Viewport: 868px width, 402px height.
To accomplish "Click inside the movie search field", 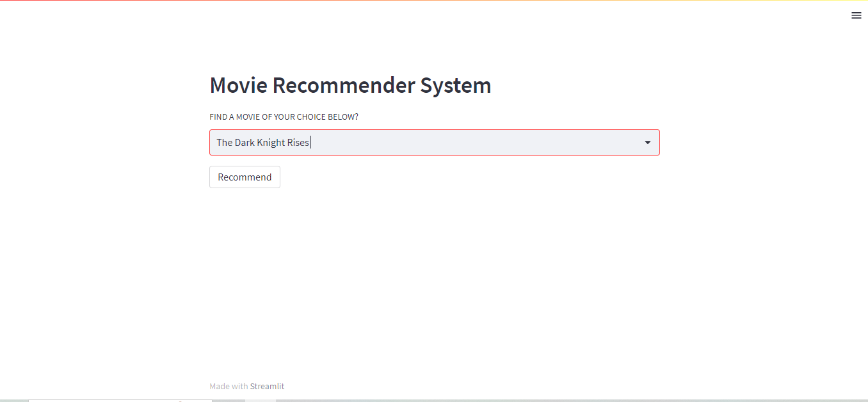I will 384,142.
